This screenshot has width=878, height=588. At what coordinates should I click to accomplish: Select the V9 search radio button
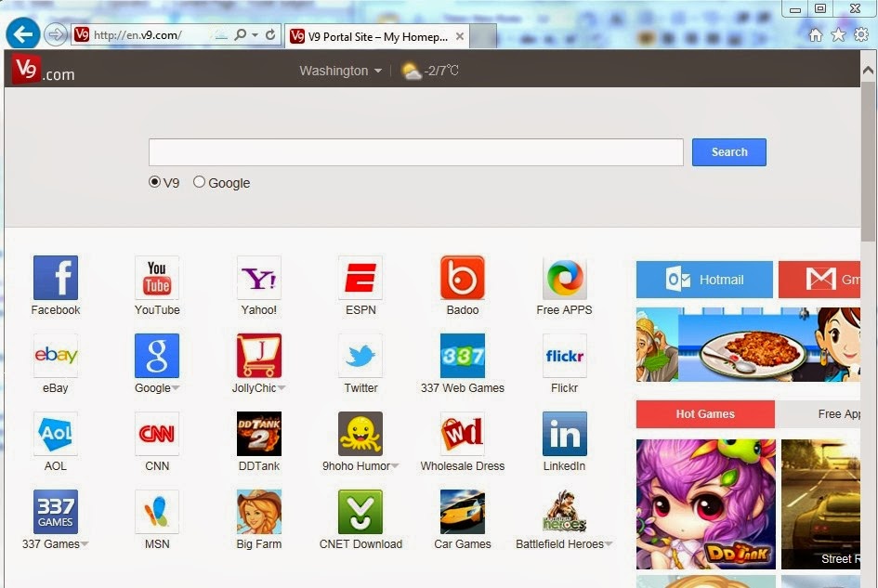pos(154,182)
